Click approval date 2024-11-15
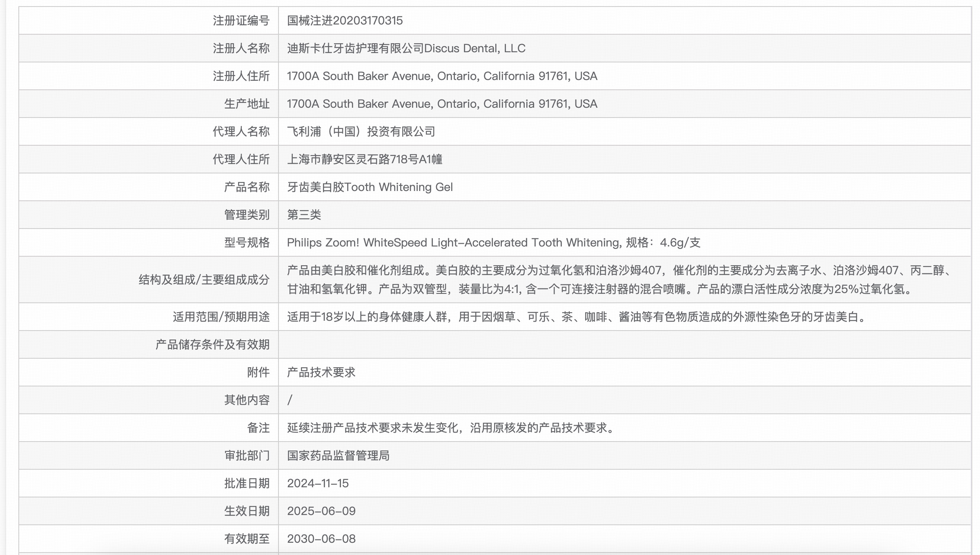The width and height of the screenshot is (980, 555). [318, 483]
